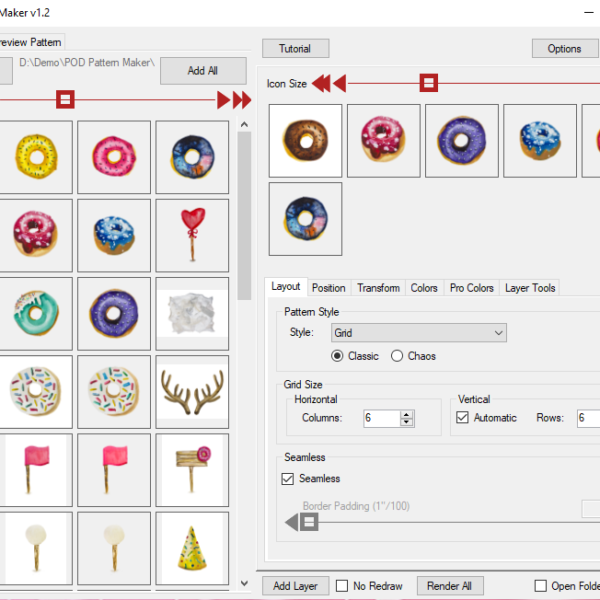The image size is (600, 600).
Task: Select the wooden sign with donut image
Action: (x=192, y=470)
